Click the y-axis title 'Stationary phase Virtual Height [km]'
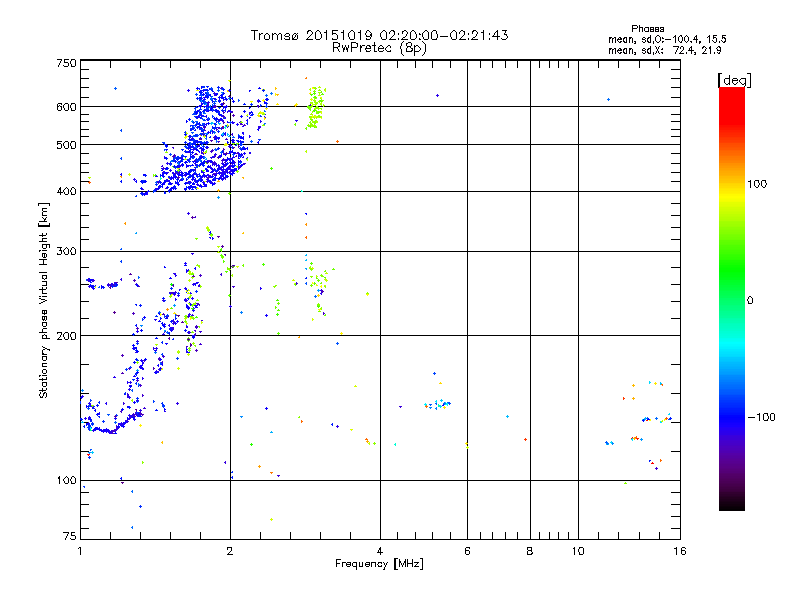Screen dimensions: 800x600 (x=44, y=300)
